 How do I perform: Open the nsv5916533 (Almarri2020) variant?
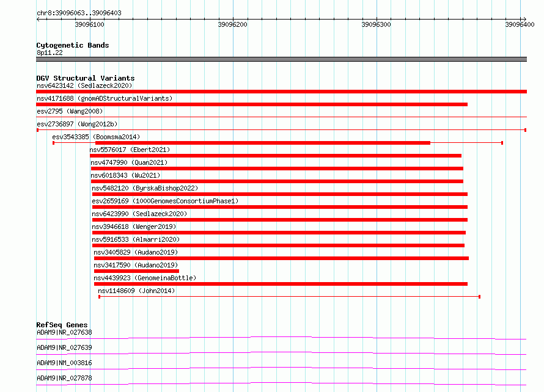click(x=136, y=239)
